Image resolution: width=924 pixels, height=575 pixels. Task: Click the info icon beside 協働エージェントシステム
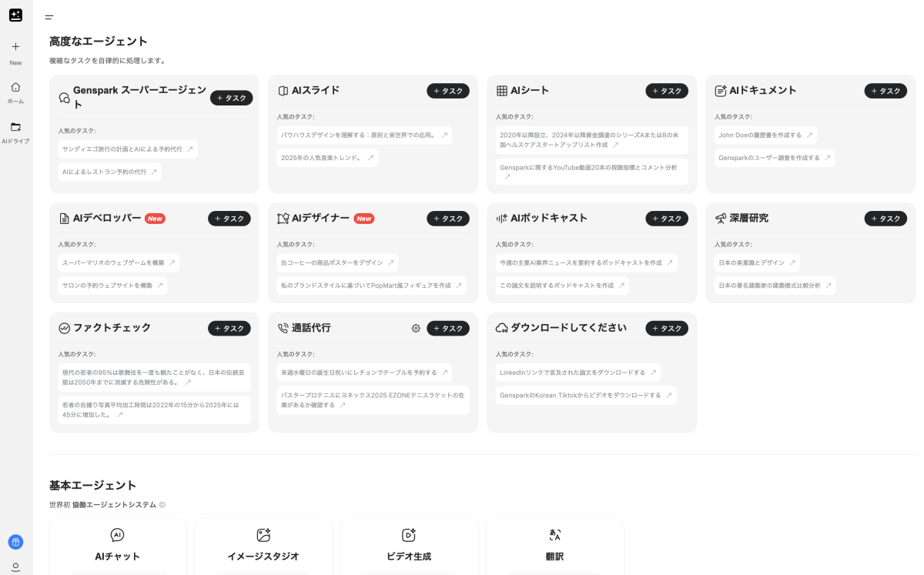pyautogui.click(x=162, y=505)
